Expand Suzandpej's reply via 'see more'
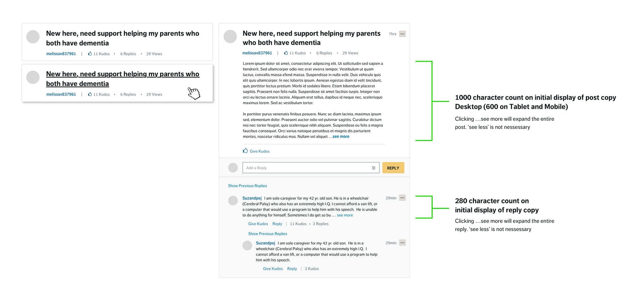The width and height of the screenshot is (644, 306). [345, 215]
